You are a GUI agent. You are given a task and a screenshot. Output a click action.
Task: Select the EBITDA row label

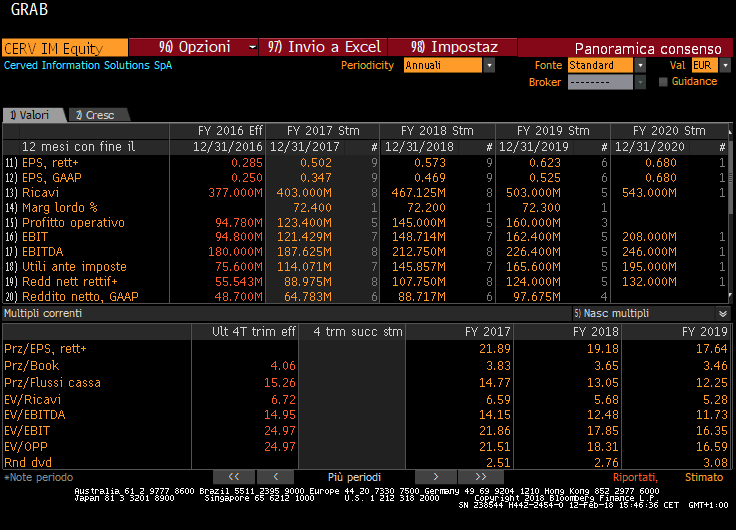pyautogui.click(x=42, y=252)
